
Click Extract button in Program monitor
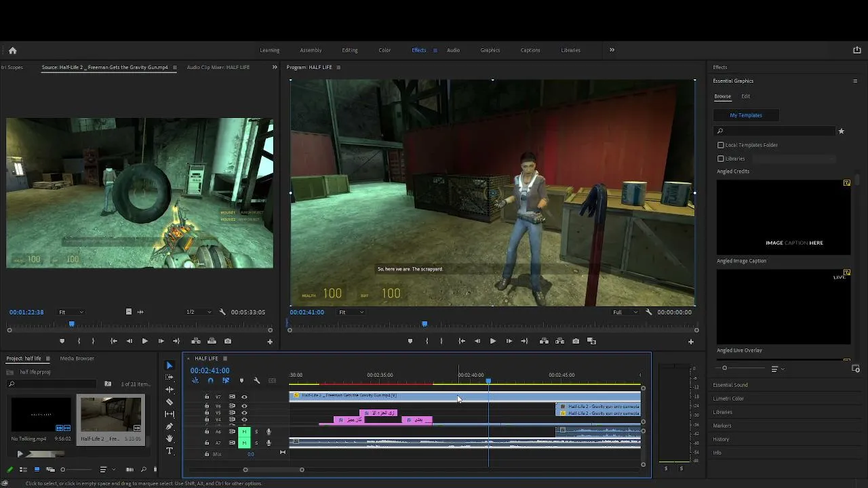[x=559, y=342]
